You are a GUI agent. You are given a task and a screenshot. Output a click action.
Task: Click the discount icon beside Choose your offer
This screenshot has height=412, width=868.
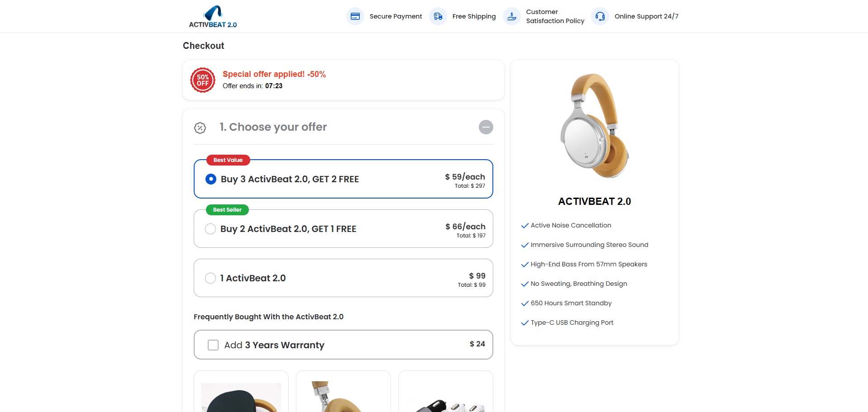click(x=200, y=128)
